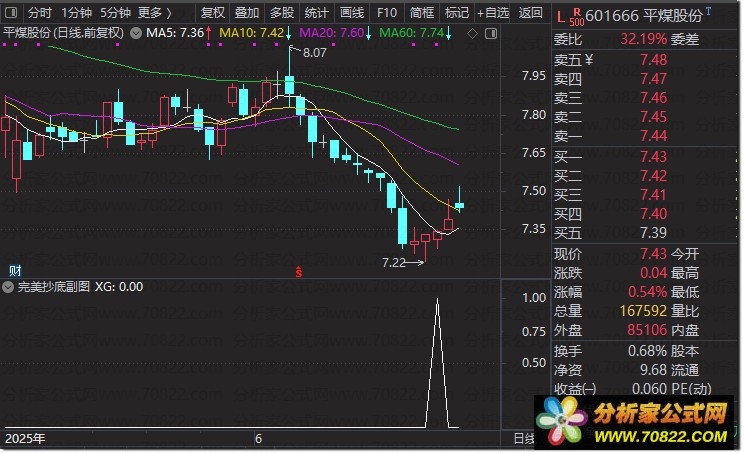This screenshot has height=453, width=744.
Task: Click the 1.00 sub-chart axis label
Action: point(534,298)
